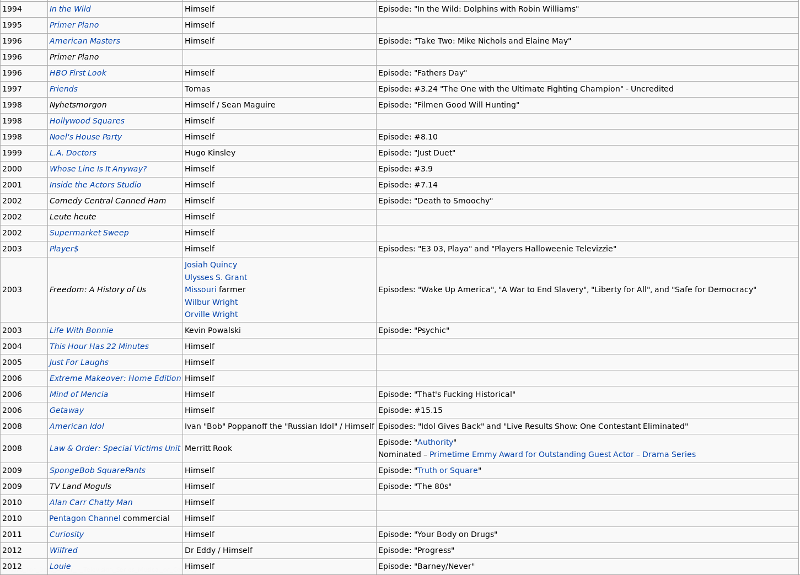Click "Take Two: Mike Nichols and Elaine May" note
This screenshot has height=575, width=800.
[475, 41]
